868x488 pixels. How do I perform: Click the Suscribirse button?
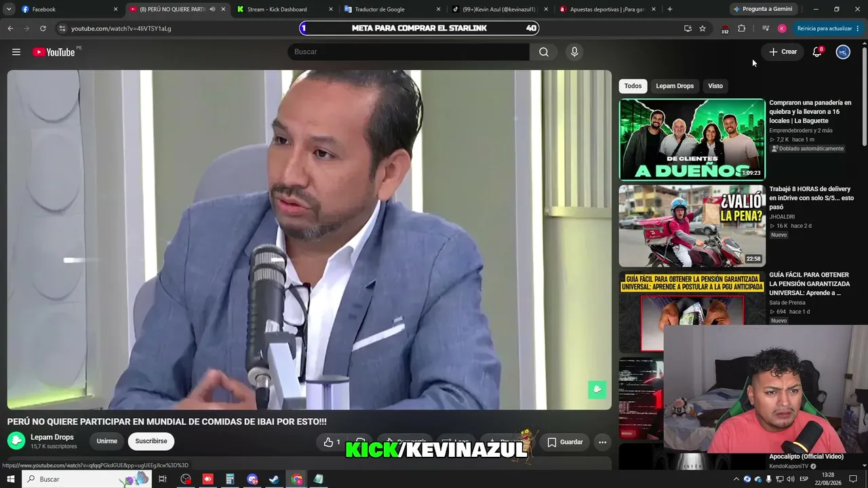[x=151, y=441]
